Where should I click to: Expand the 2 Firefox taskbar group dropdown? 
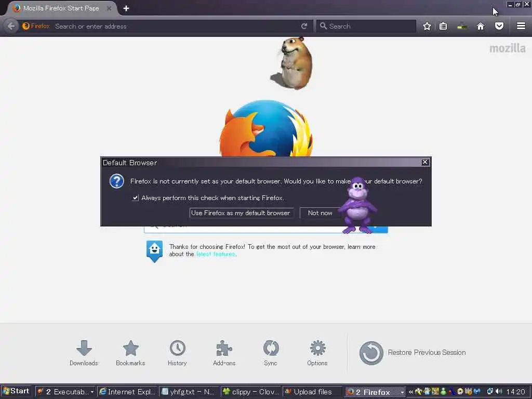pos(402,392)
